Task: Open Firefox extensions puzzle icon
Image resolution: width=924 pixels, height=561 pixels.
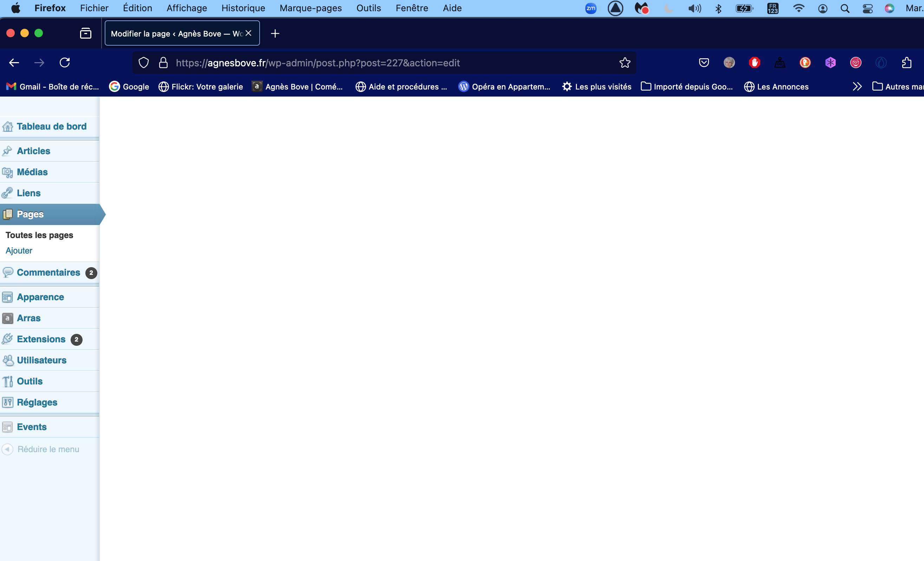Action: 906,62
